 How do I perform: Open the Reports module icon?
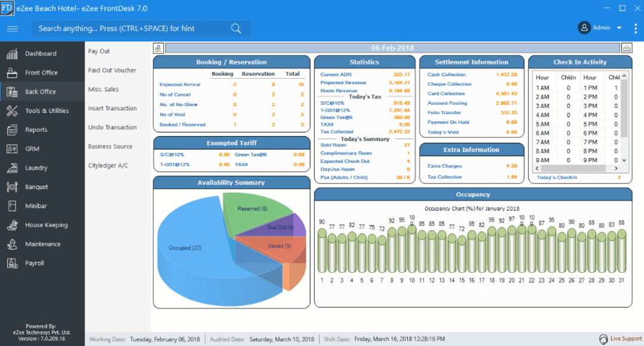(x=13, y=129)
